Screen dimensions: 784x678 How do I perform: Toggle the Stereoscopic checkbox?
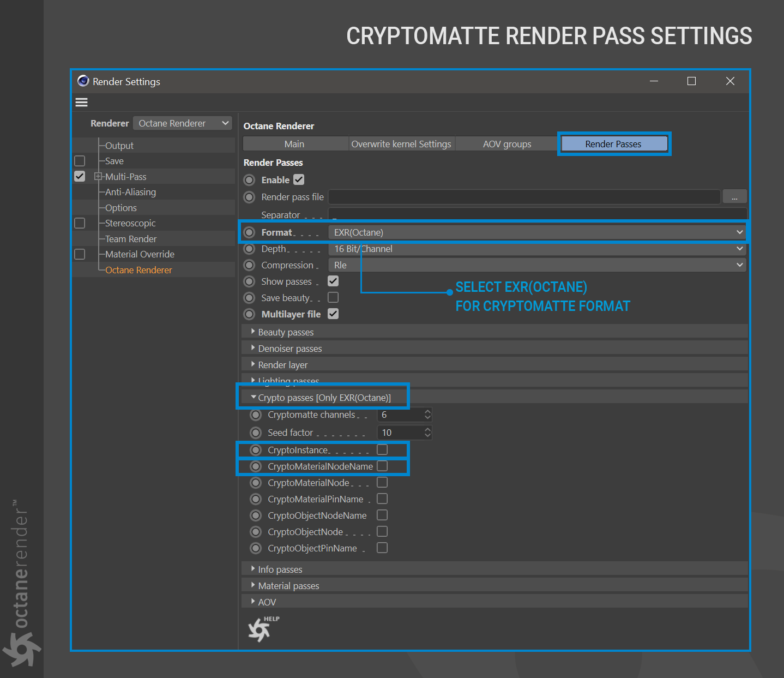[80, 223]
